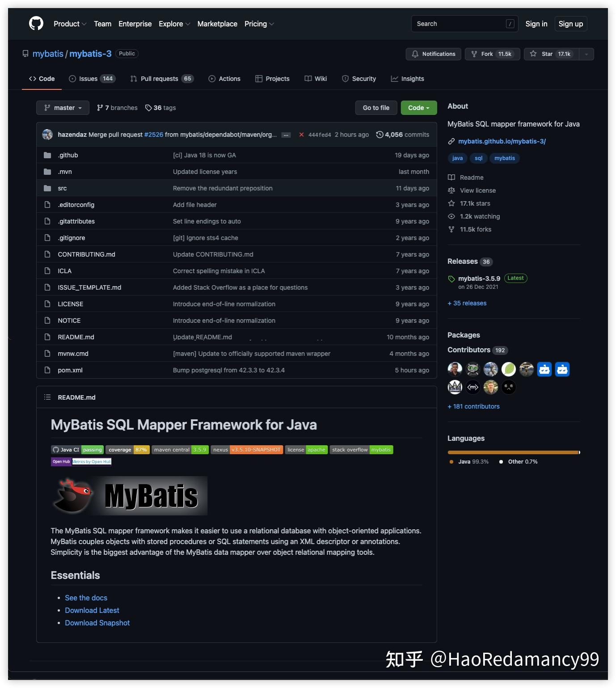Click the repository icon beside mybatis
The image size is (616, 688).
click(x=25, y=54)
